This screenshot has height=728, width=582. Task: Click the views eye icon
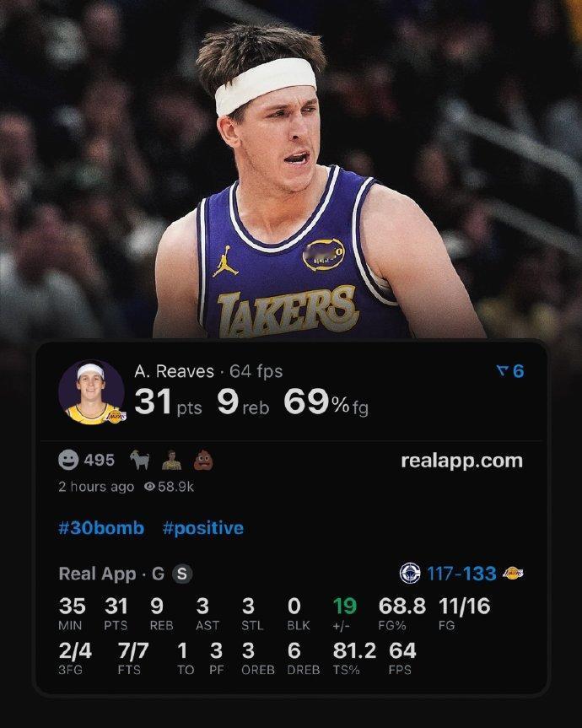point(149,487)
